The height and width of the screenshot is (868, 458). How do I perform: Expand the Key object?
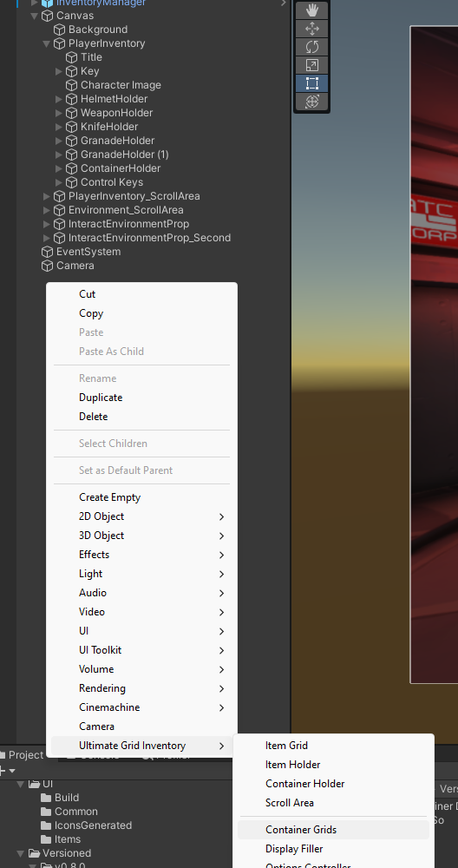(59, 71)
